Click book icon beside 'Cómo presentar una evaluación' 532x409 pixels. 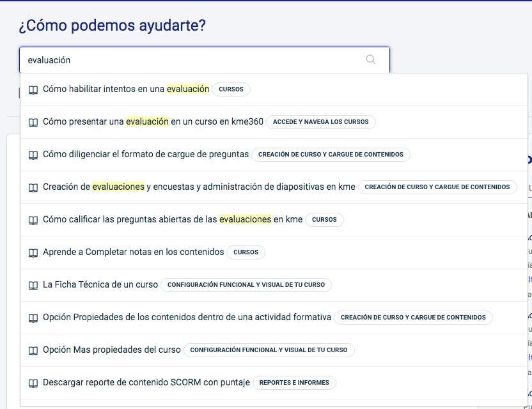coord(33,123)
